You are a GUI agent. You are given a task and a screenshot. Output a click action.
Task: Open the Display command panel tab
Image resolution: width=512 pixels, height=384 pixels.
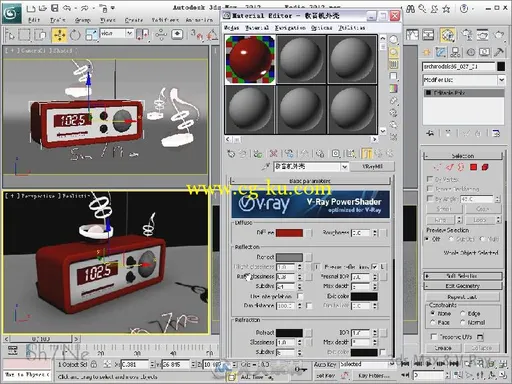(x=484, y=52)
